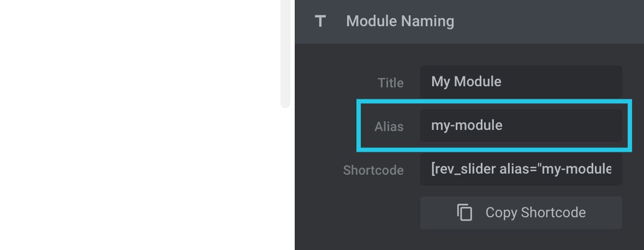The image size is (644, 250).
Task: Place cursor after my-module text in Alias
Action: point(504,125)
